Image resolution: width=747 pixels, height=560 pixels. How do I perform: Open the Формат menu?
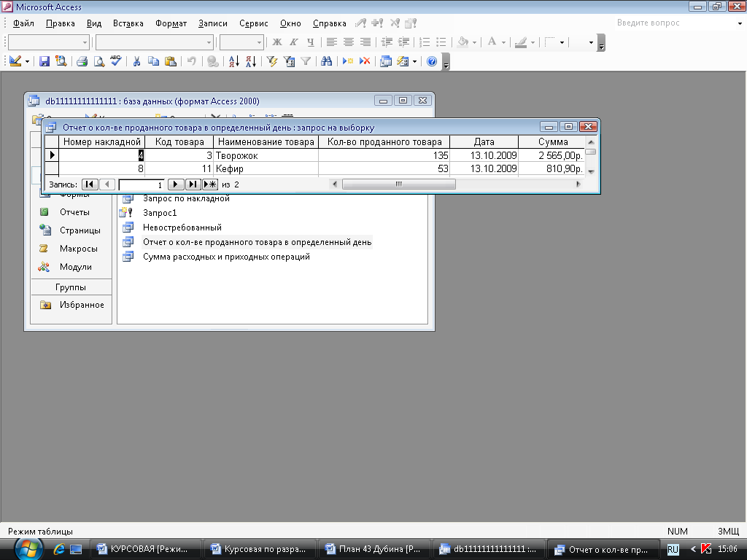pos(171,23)
